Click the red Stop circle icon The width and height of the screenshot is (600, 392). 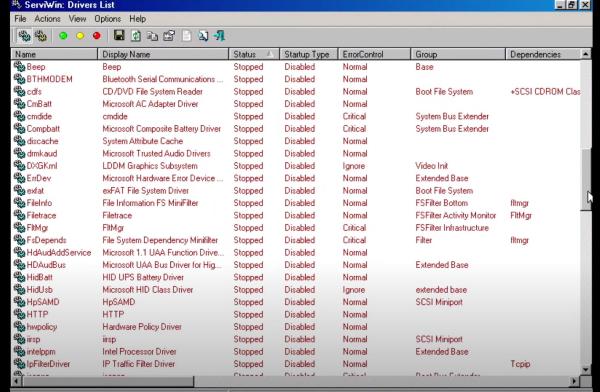[96, 36]
